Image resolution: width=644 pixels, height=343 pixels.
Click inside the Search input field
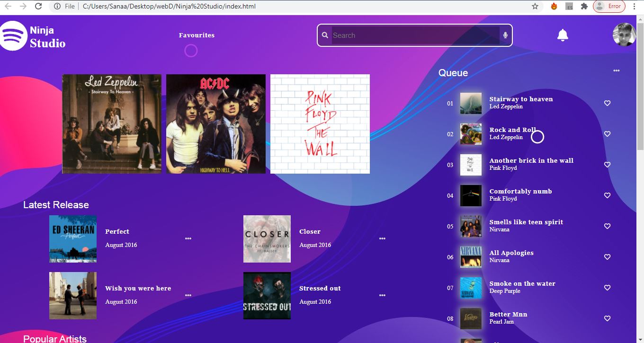point(412,35)
